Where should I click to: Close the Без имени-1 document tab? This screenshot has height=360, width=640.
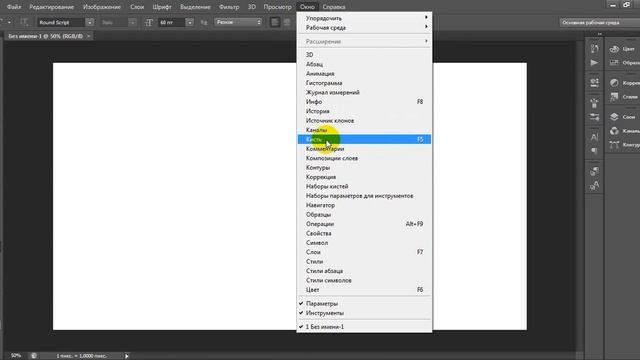(x=89, y=36)
